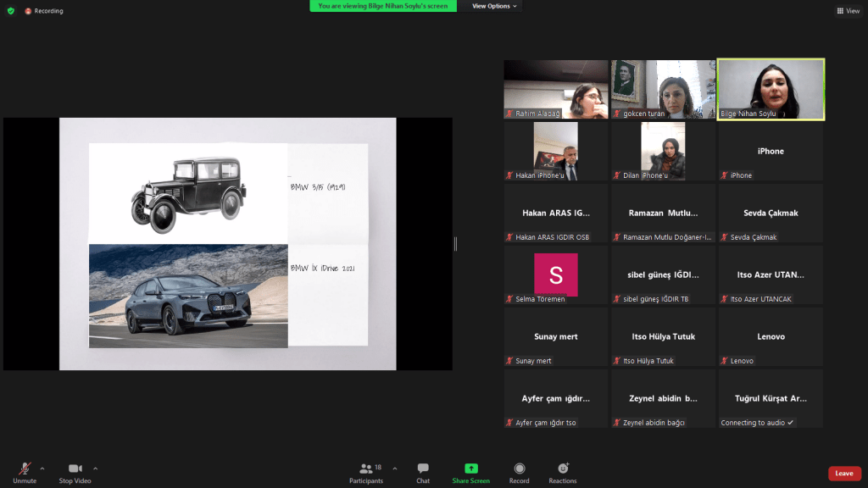Expand video options arrow beside Stop Video

click(x=95, y=468)
